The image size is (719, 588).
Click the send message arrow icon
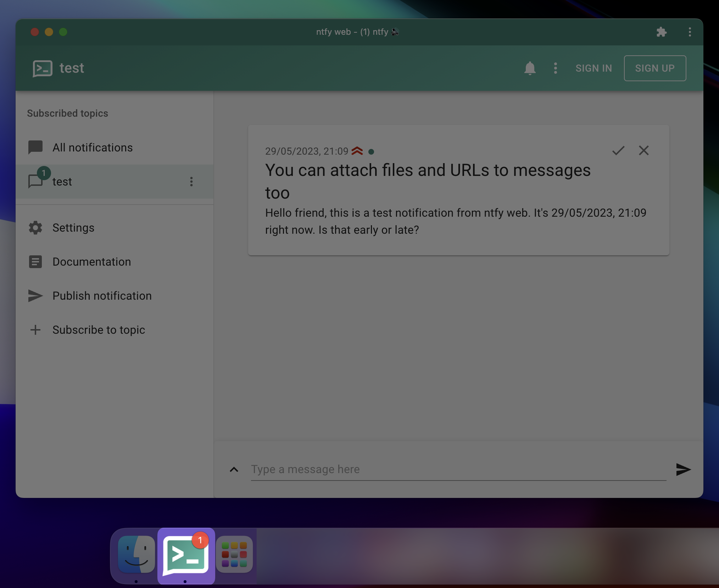click(683, 470)
